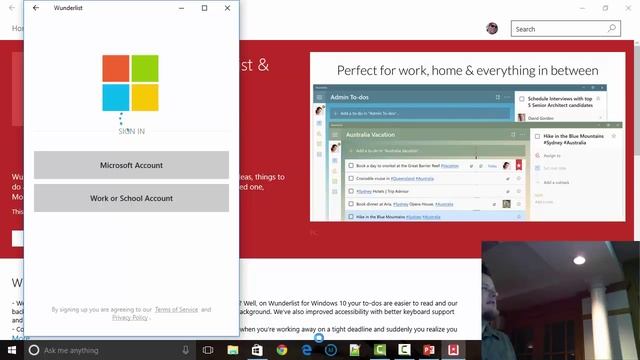The width and height of the screenshot is (640, 360).
Task: Click the Ask me anything search box
Action: (x=110, y=350)
